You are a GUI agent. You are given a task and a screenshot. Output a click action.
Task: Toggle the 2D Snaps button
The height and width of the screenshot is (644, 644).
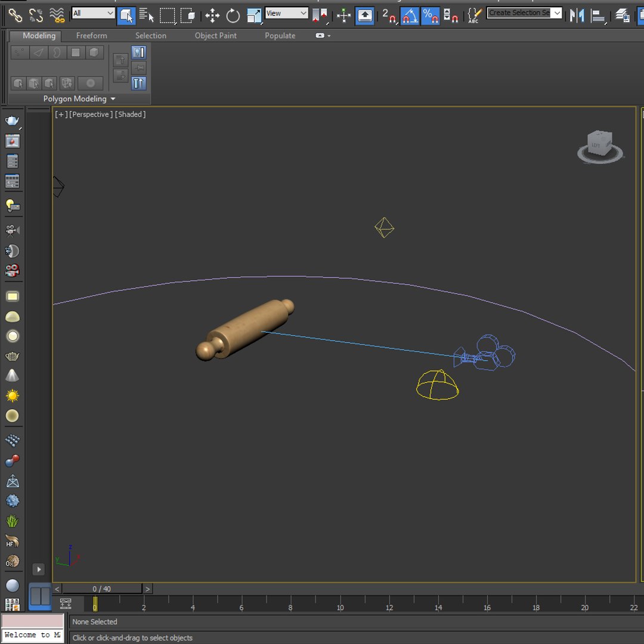[x=389, y=16]
